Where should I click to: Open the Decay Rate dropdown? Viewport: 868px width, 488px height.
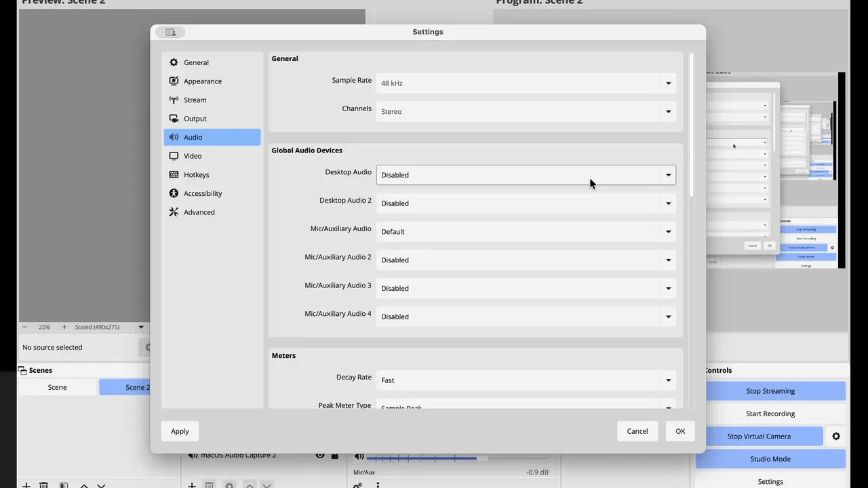click(526, 380)
